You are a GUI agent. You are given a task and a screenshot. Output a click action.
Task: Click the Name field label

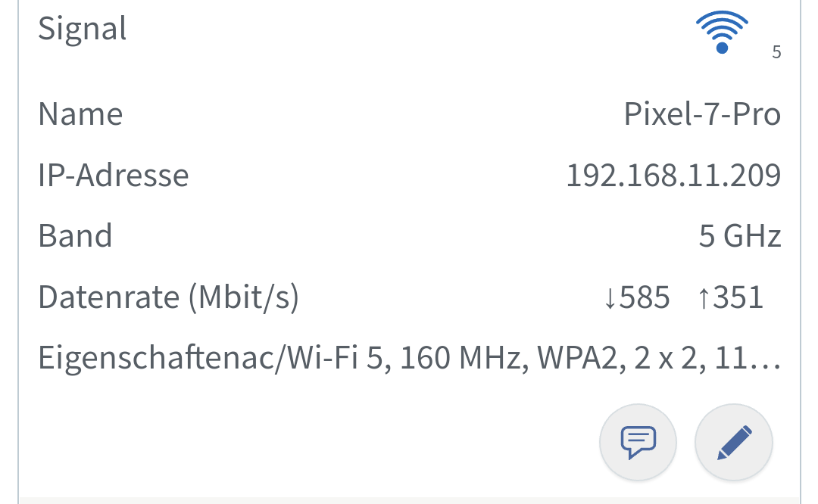80,114
